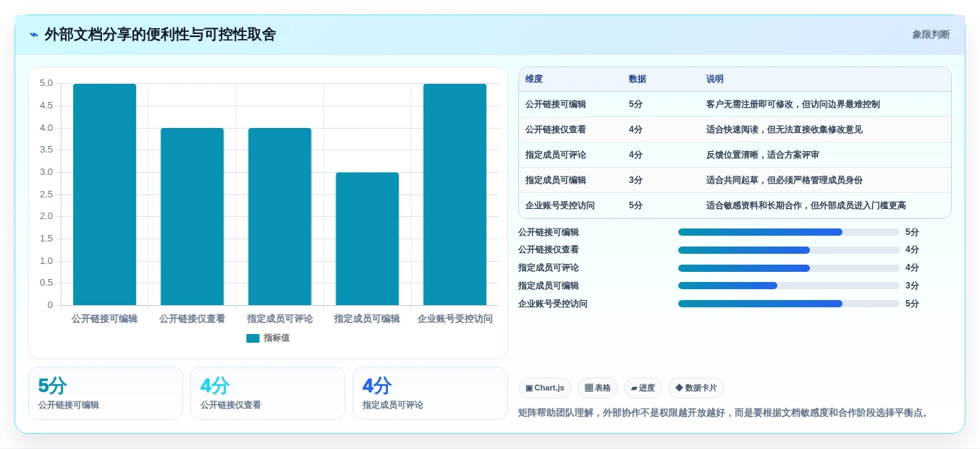Viewport: 980px width, 449px height.
Task: Click 企业账号受控访问 cell in table
Action: pyautogui.click(x=560, y=205)
